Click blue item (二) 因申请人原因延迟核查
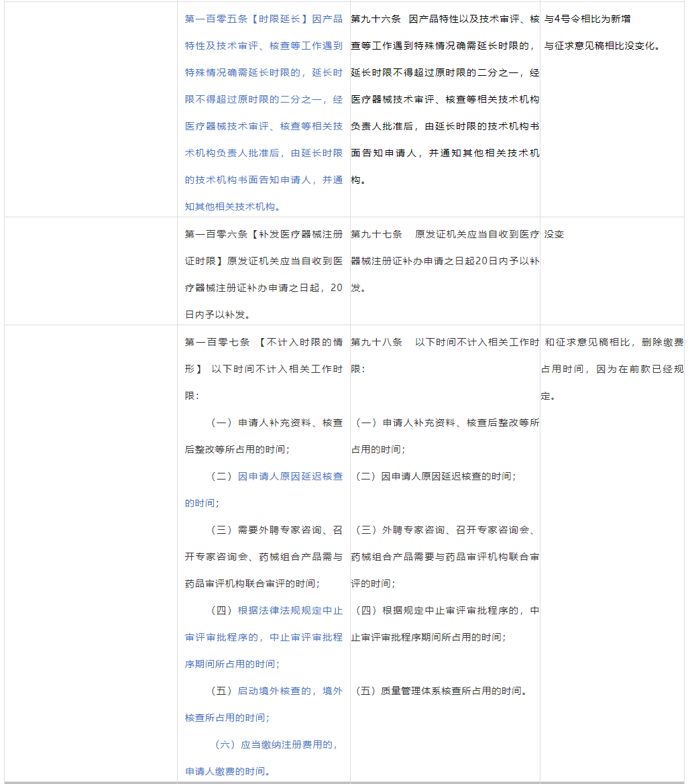Screen dimensions: 690x784 click(276, 476)
